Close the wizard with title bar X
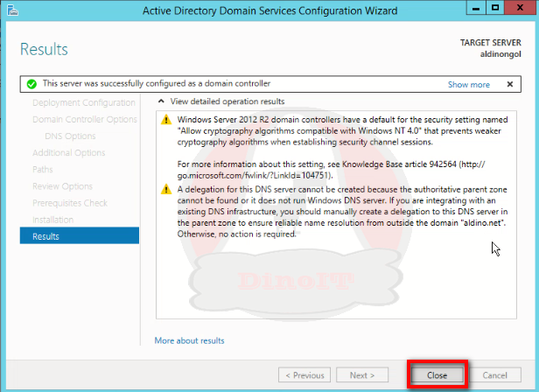 pyautogui.click(x=521, y=8)
